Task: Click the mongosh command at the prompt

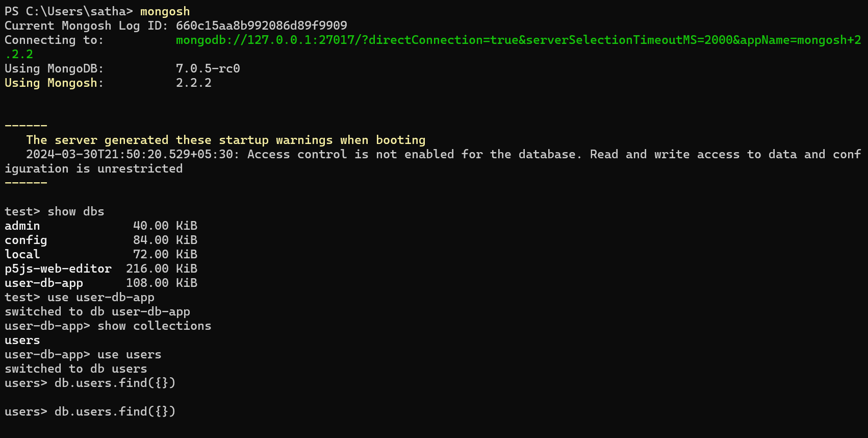Action: [165, 12]
